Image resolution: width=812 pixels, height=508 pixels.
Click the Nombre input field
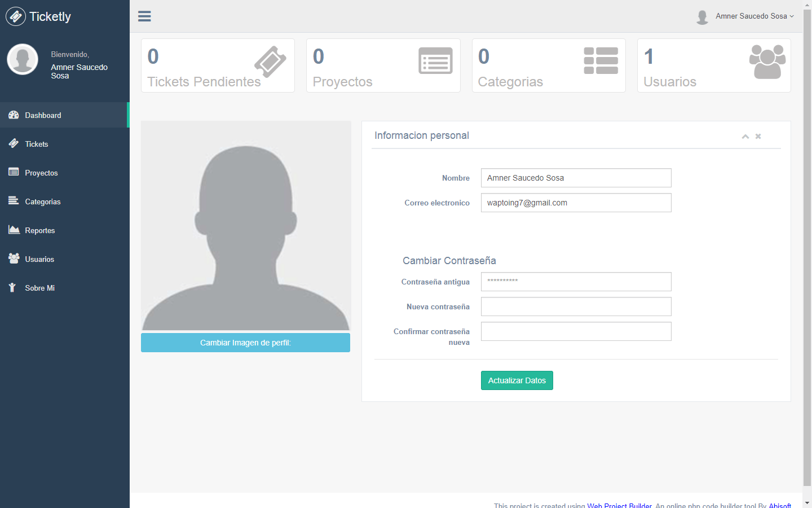(x=576, y=178)
